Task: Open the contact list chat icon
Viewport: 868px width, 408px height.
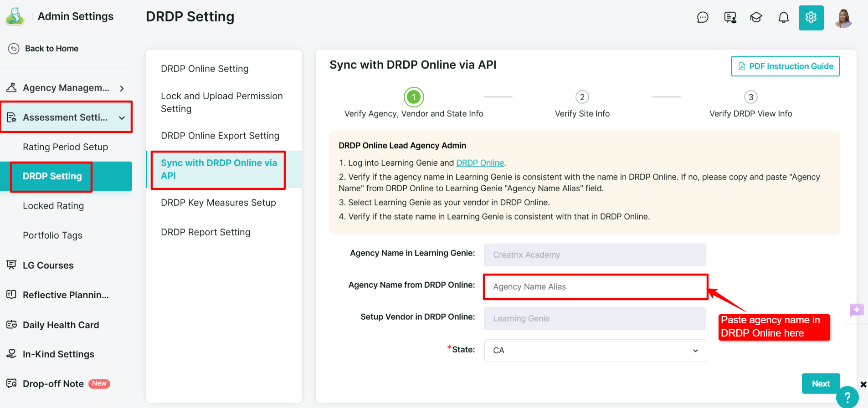Action: [730, 17]
